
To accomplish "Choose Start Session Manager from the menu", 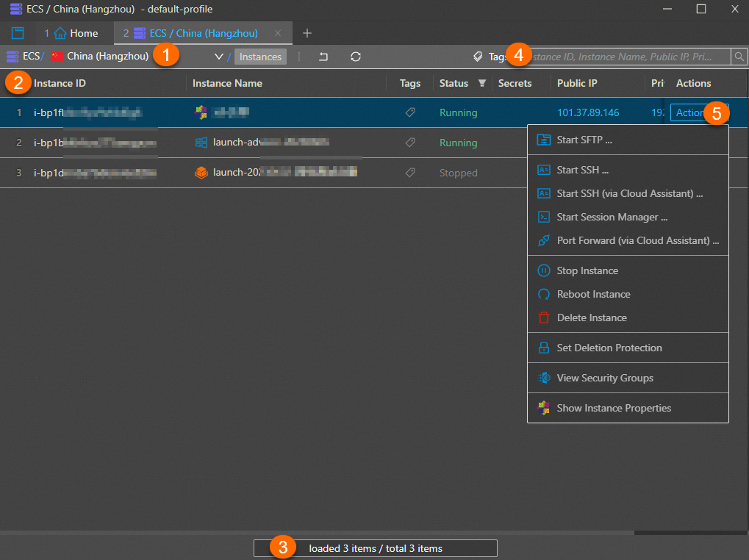I will (612, 217).
